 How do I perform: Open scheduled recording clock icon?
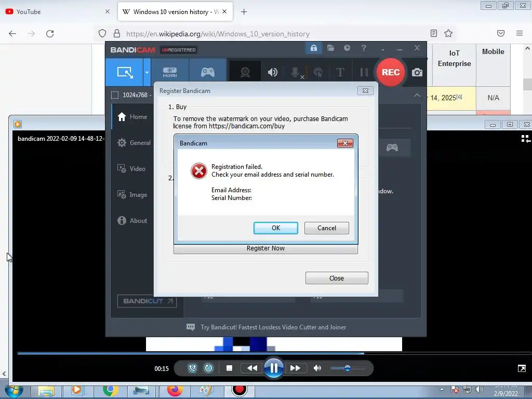coord(347,48)
